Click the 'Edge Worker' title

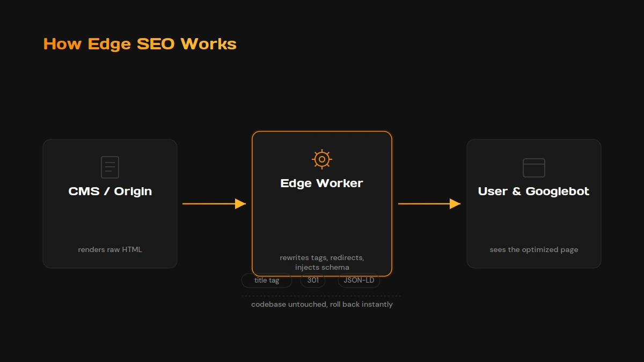click(x=322, y=183)
